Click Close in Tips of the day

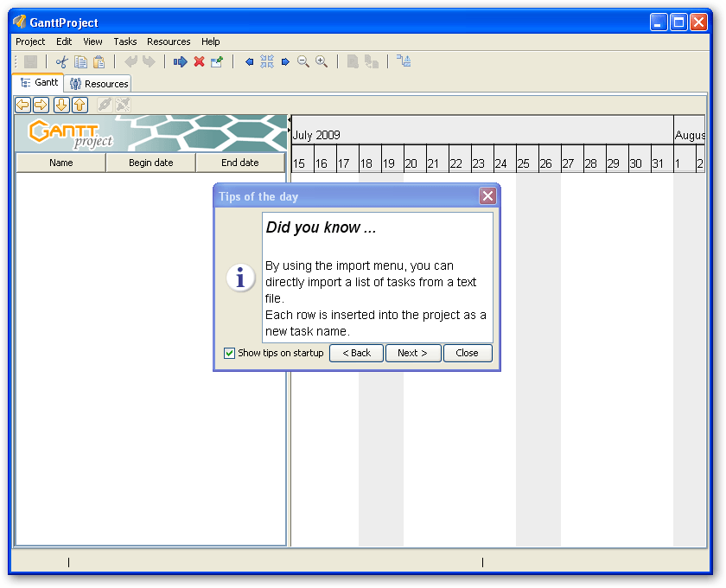468,353
